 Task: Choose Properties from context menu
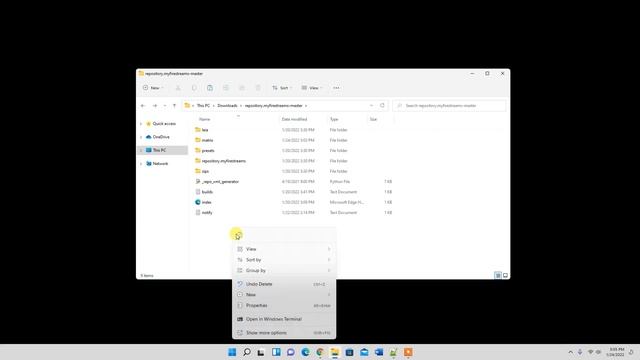tap(284, 305)
